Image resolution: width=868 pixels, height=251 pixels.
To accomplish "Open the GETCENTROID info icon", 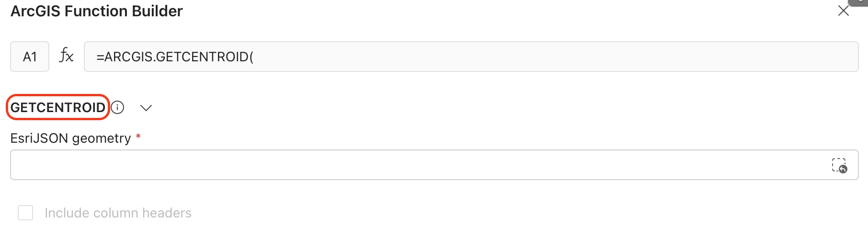I will (x=117, y=107).
